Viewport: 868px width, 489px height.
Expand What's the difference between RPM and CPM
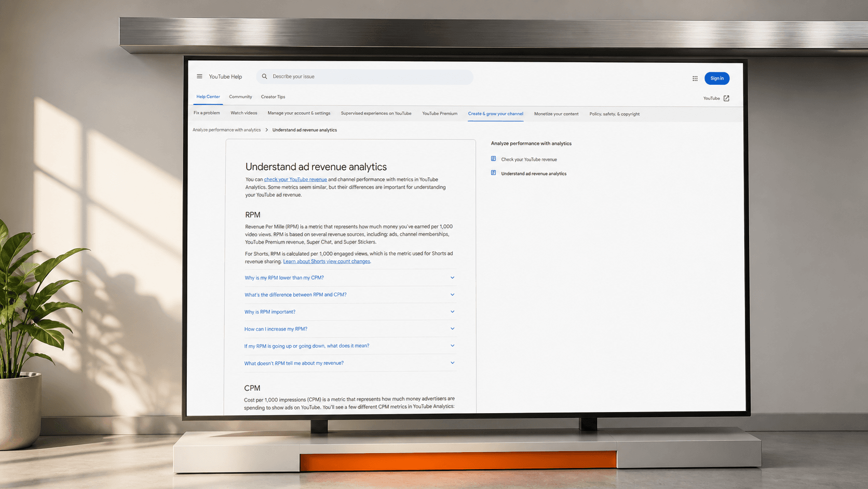350,295
